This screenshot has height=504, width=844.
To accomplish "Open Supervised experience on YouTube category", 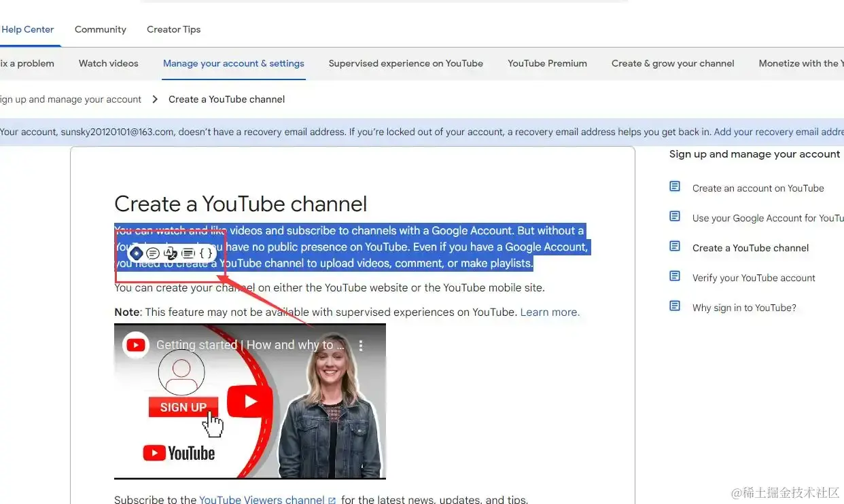I will (406, 63).
